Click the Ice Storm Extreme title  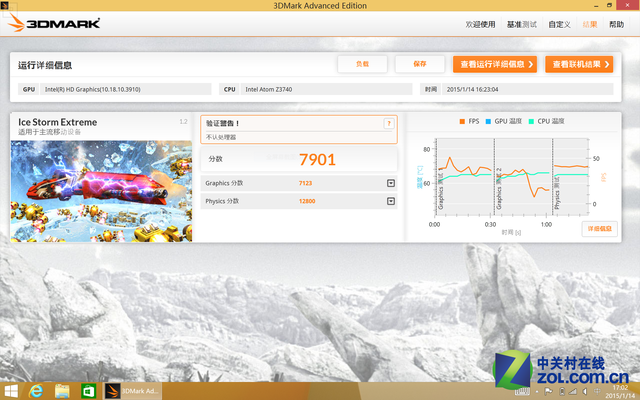58,122
